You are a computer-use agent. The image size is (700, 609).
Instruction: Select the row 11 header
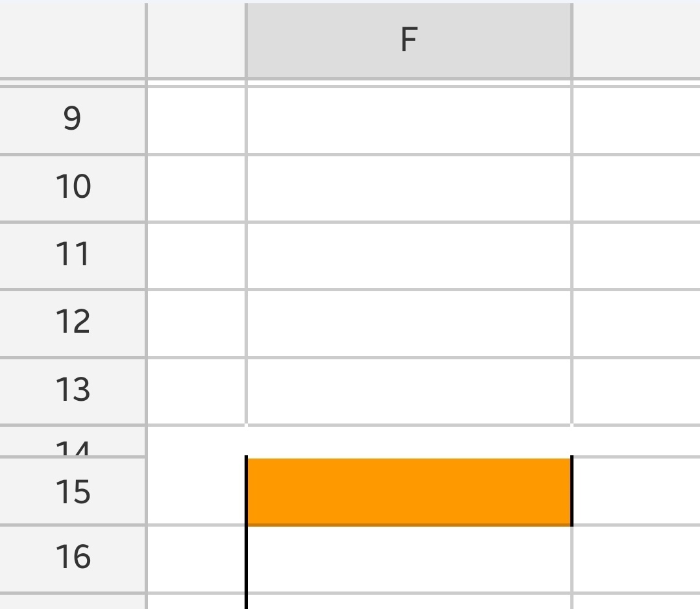click(x=72, y=256)
